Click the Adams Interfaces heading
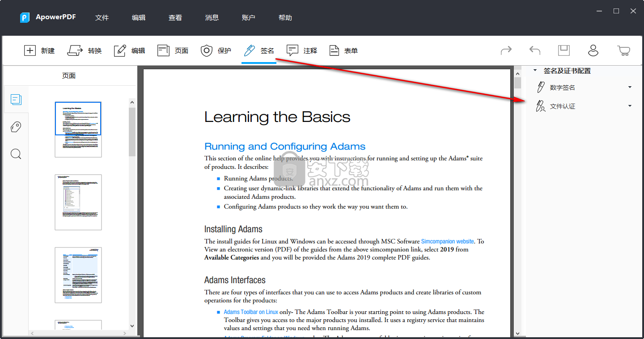This screenshot has height=339, width=644. (235, 280)
